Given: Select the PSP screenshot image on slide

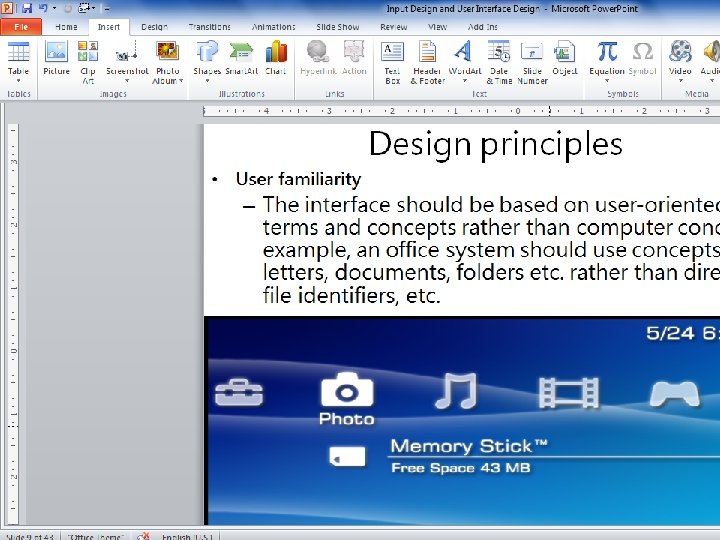Looking at the screenshot, I should pos(462,421).
